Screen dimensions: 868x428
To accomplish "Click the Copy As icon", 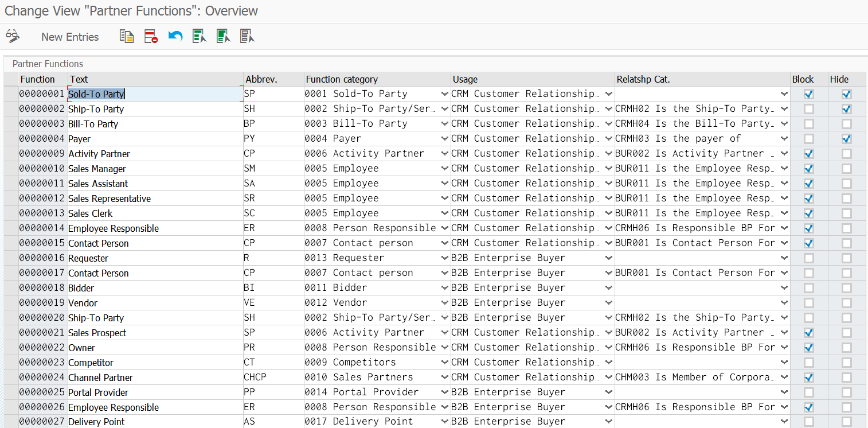I will click(127, 36).
